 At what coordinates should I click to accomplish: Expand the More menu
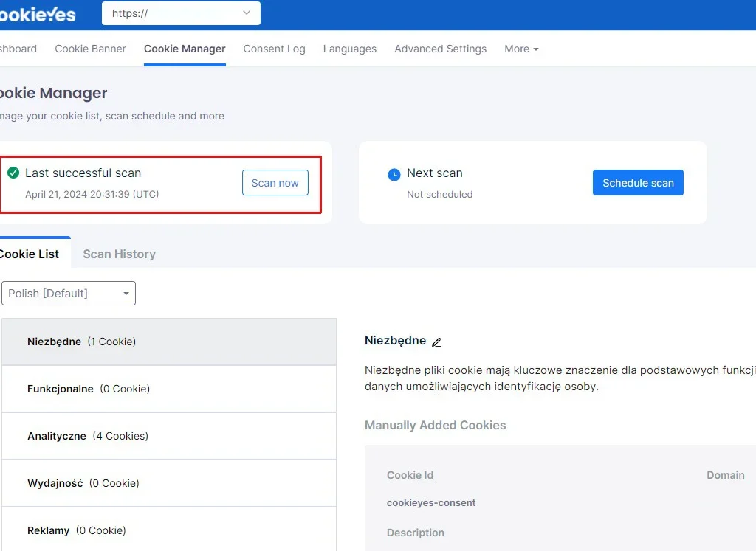(x=521, y=49)
